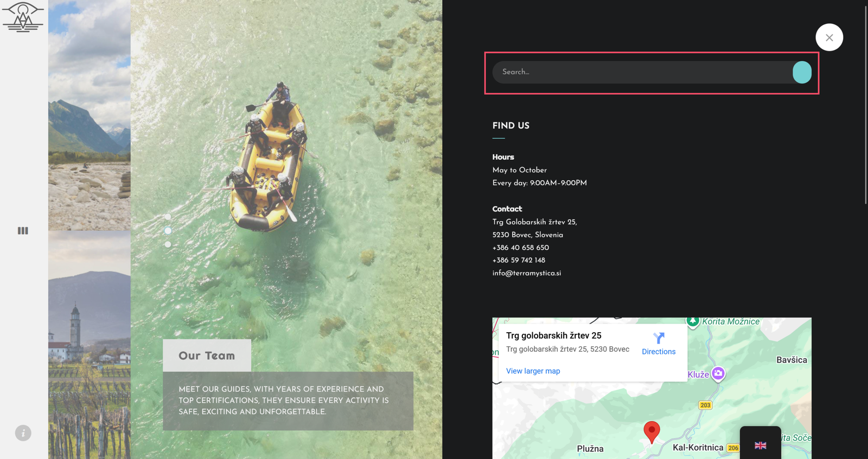Open the three-column menu icon in left sidebar

click(x=23, y=231)
